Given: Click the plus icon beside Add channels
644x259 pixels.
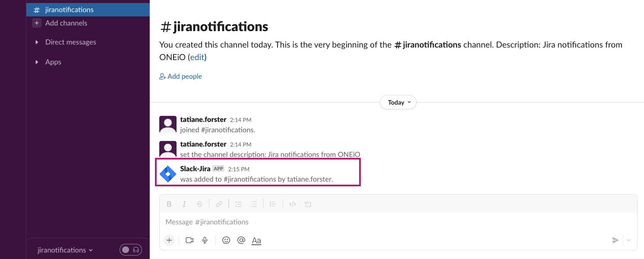Looking at the screenshot, I should tap(37, 23).
